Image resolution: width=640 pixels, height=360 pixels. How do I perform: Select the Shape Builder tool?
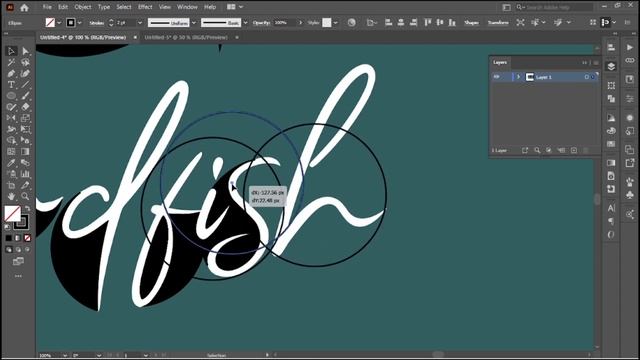point(11,140)
